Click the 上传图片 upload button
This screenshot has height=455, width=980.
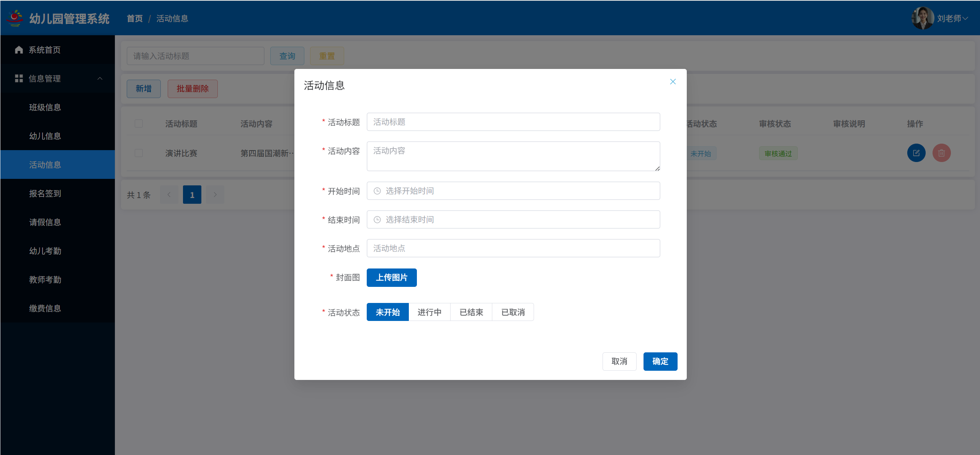click(391, 277)
